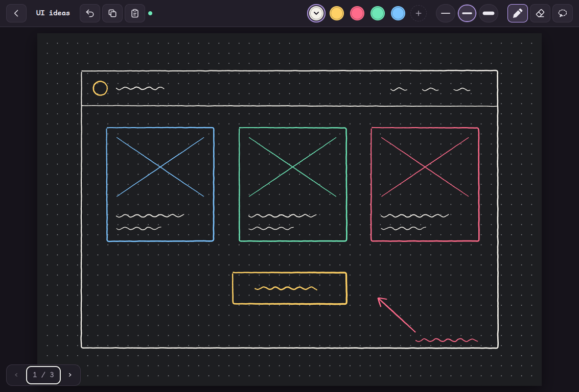Click the clipboard paste icon
Screen dimensions: 579x392
coord(135,13)
